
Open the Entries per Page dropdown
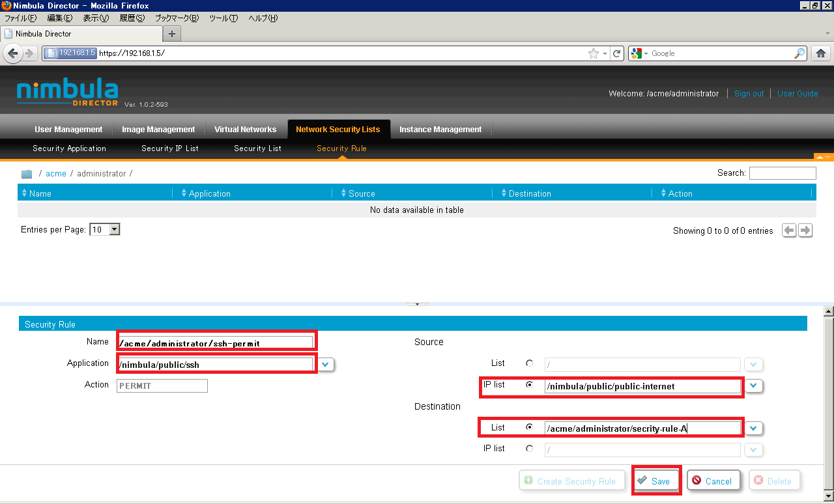point(105,229)
